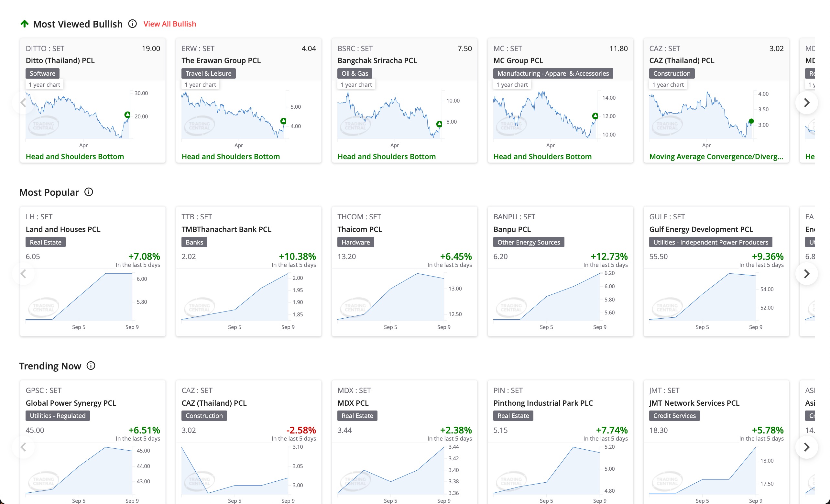Screen dimensions: 830x504
Task: Select the Real Estate tag on MDX card
Action: click(x=357, y=416)
